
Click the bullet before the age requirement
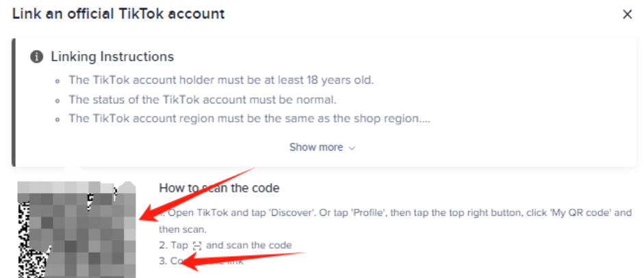pos(58,81)
